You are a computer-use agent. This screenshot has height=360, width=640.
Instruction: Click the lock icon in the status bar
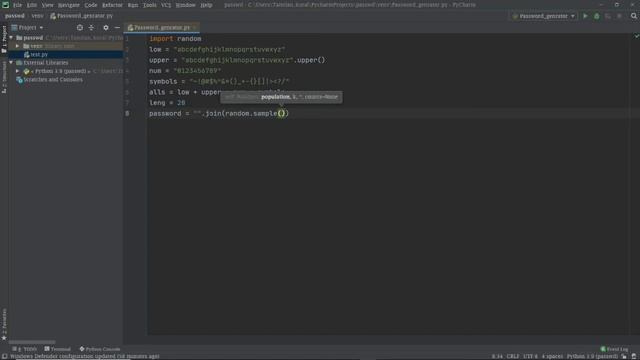click(624, 356)
